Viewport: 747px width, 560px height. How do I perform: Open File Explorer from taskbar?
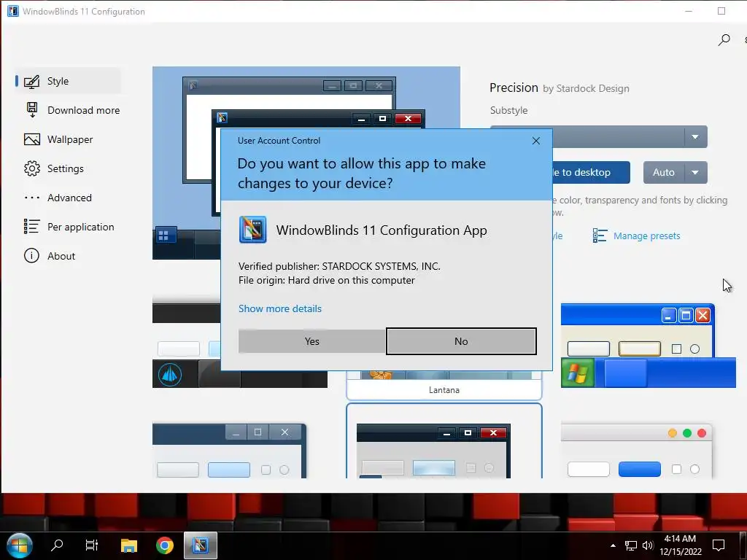(x=128, y=545)
